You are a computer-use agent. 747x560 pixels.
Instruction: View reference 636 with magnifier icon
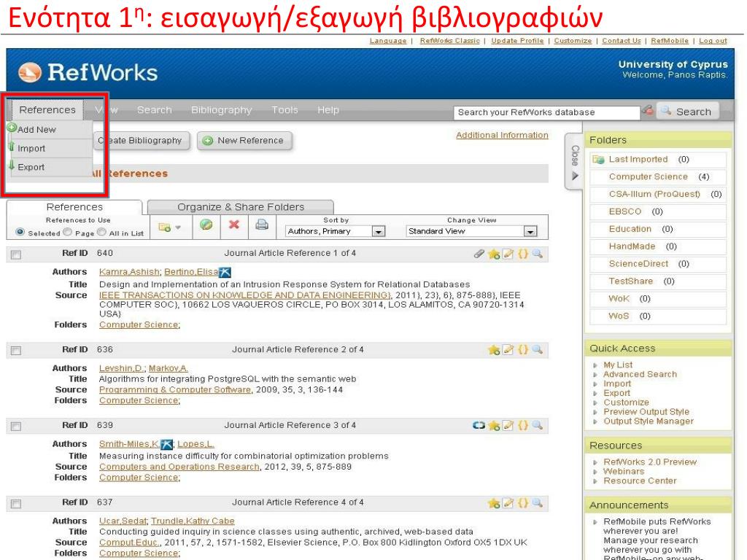pos(538,350)
